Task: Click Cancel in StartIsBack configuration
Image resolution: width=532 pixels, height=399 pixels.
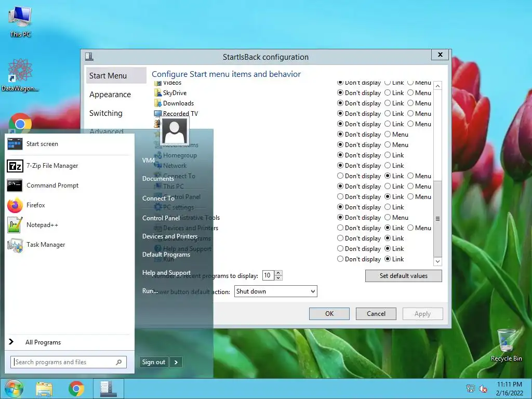Action: click(376, 314)
